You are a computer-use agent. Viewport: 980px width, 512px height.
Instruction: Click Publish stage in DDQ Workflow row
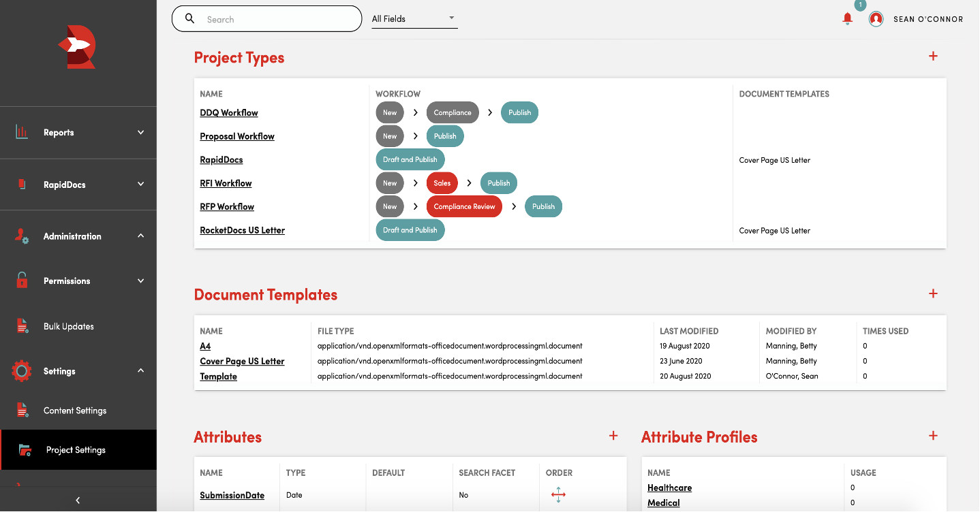(519, 113)
